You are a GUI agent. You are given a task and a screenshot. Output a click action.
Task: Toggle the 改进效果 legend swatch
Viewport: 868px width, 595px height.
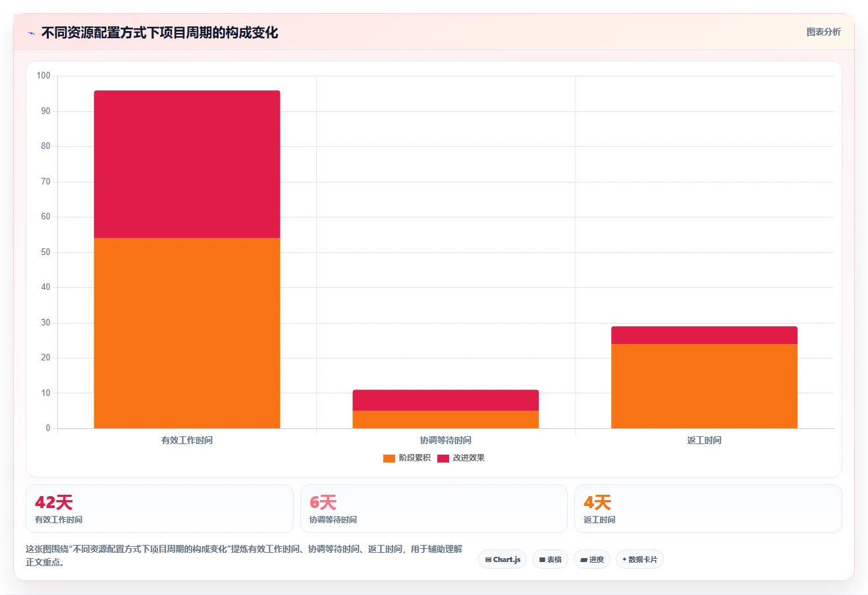tap(443, 458)
